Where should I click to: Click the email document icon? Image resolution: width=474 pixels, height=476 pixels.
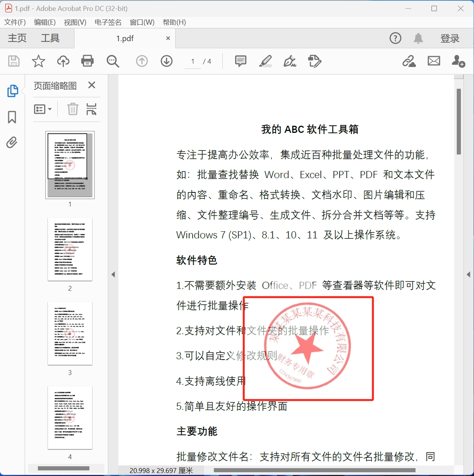(x=433, y=61)
